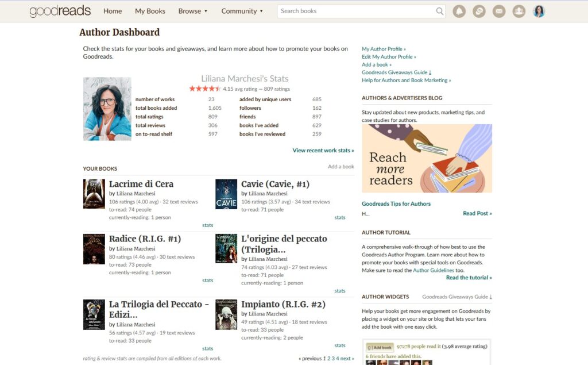
Task: Open the Cavie book cover thumbnail
Action: (226, 194)
